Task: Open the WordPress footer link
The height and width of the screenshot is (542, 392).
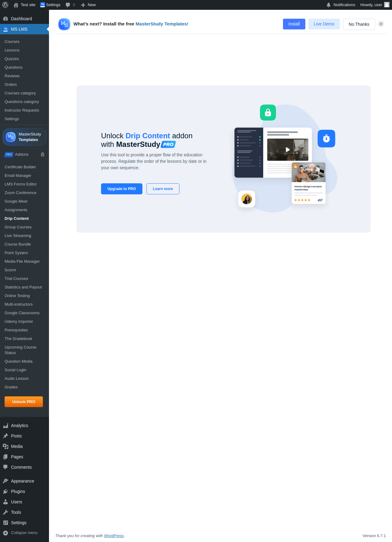Action: click(114, 536)
